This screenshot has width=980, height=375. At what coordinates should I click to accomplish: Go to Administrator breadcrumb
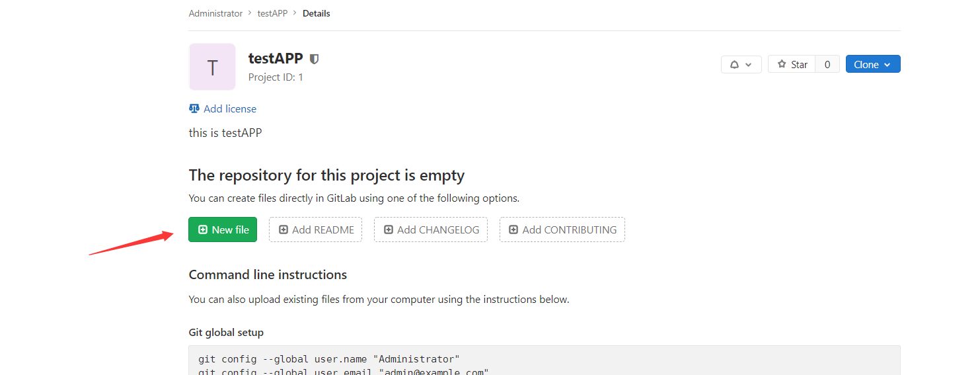[215, 13]
